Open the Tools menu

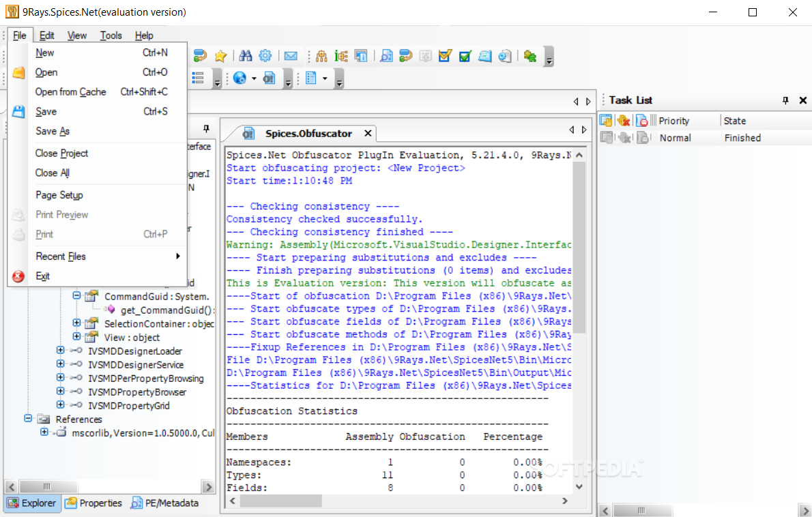tap(111, 35)
